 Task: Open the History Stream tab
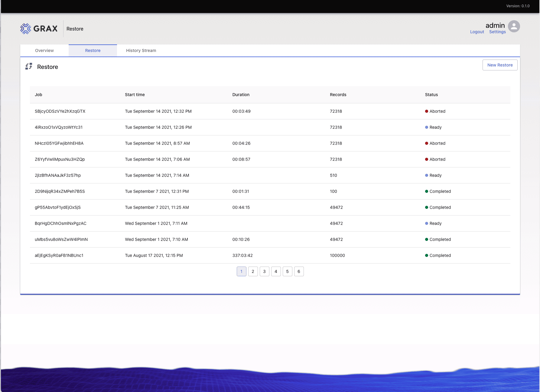141,50
